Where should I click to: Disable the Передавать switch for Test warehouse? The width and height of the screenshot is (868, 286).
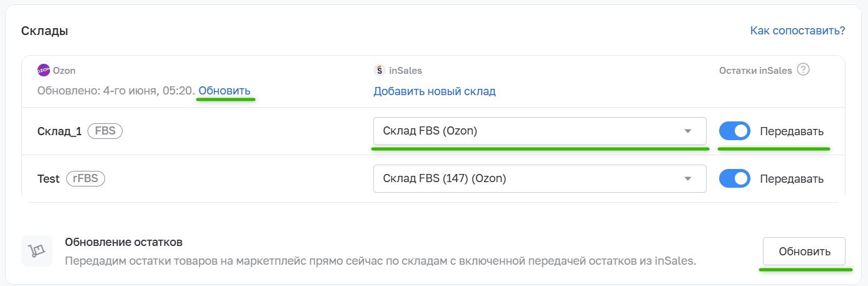735,178
